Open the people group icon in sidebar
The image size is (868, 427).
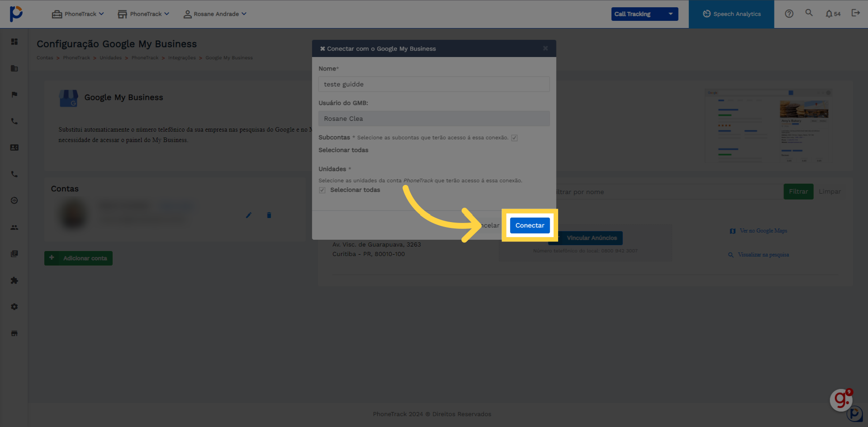click(x=14, y=228)
